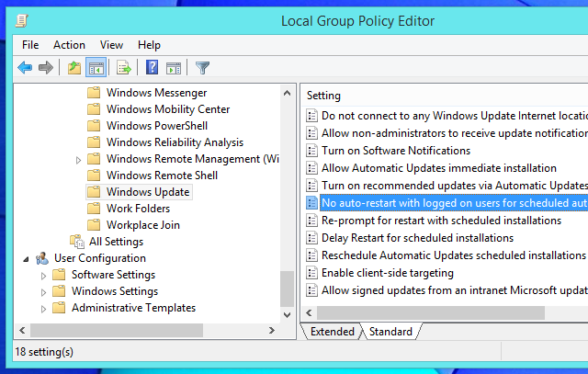Image resolution: width=588 pixels, height=374 pixels.
Task: Click the Windows PowerShell folder icon
Action: click(x=94, y=126)
